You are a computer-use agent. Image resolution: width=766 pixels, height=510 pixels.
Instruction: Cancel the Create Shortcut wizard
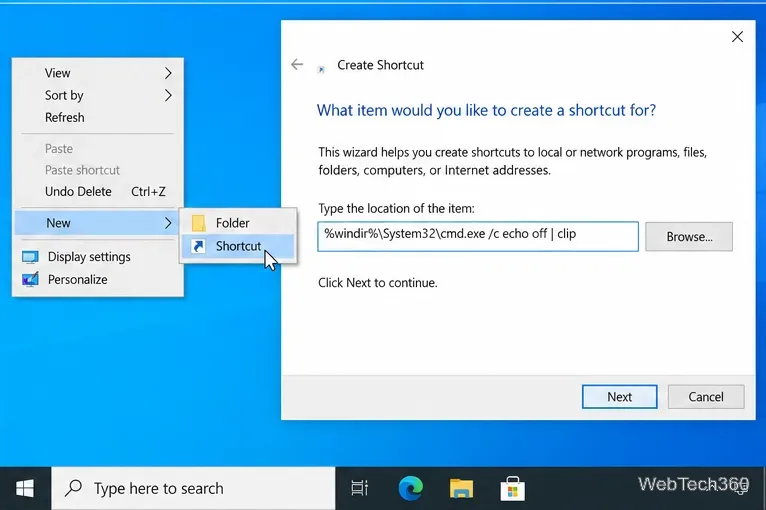click(x=706, y=397)
